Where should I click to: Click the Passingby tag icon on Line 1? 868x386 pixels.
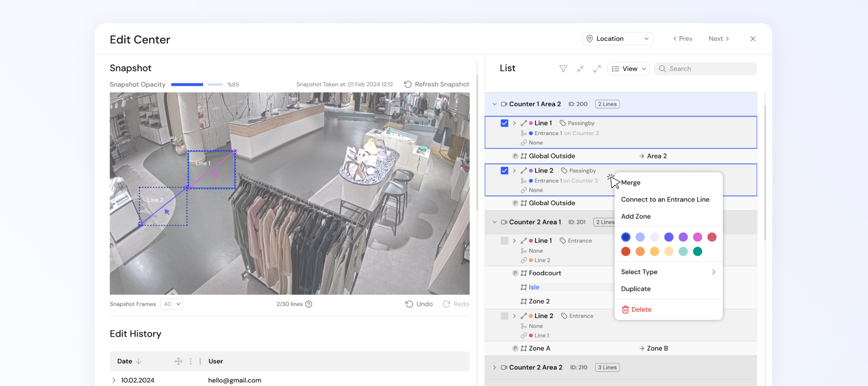pyautogui.click(x=563, y=123)
